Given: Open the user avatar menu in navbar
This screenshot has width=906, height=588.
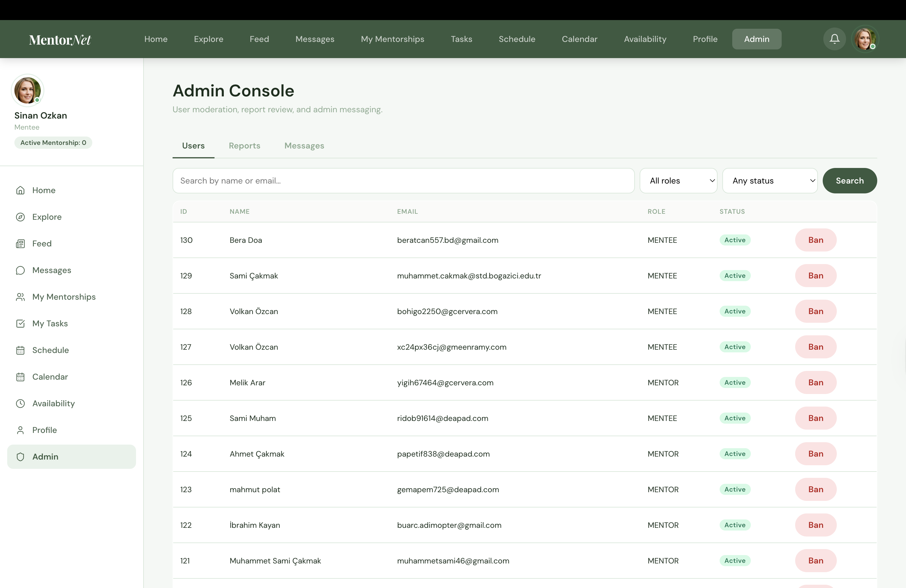Looking at the screenshot, I should [865, 39].
